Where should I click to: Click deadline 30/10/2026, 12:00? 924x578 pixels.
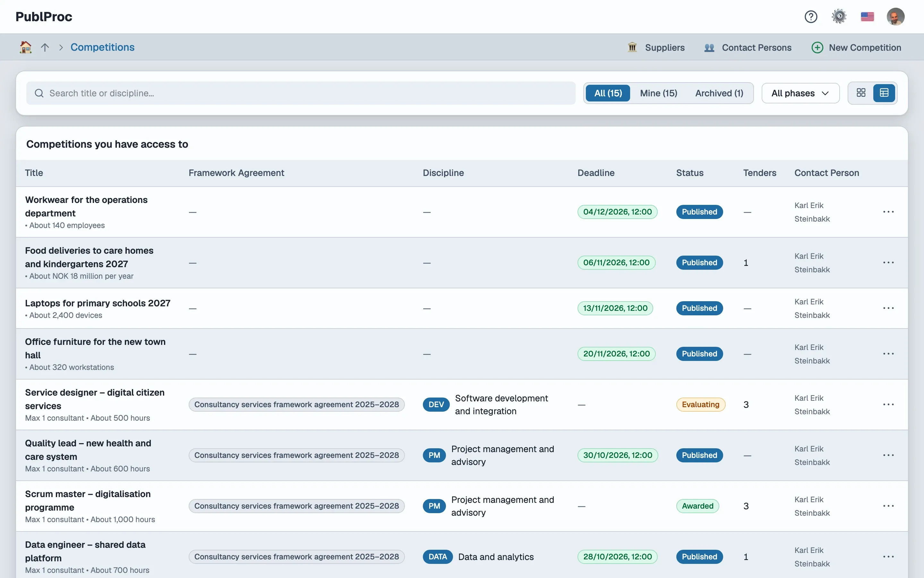click(617, 455)
